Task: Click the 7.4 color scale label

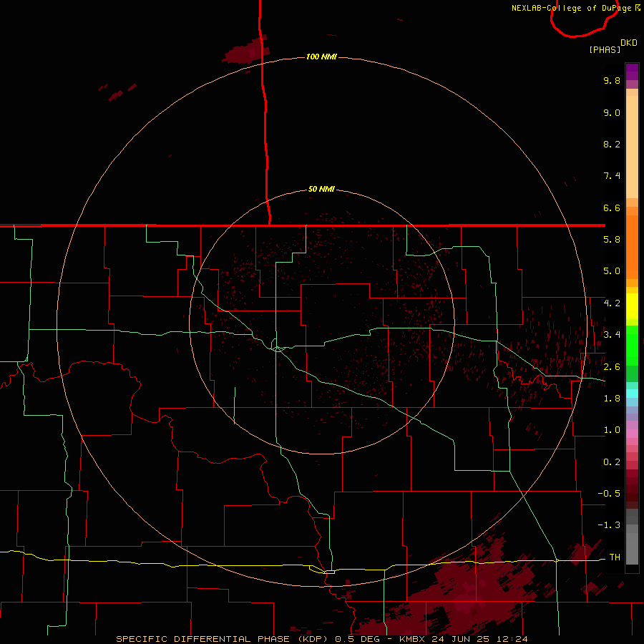Action: point(612,176)
